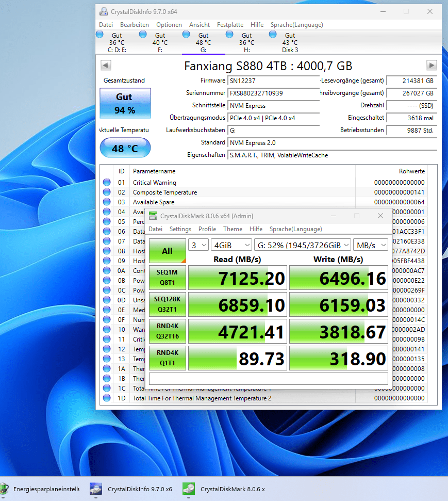Click the Eingeschaltet value 3618 mal

tap(411, 118)
